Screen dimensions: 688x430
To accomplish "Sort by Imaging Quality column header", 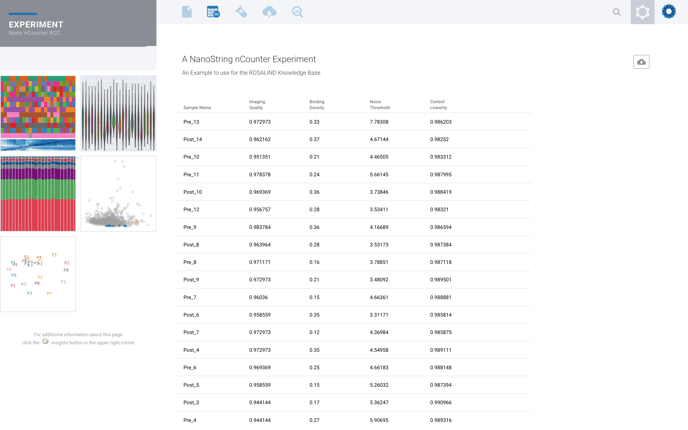I will pyautogui.click(x=257, y=104).
